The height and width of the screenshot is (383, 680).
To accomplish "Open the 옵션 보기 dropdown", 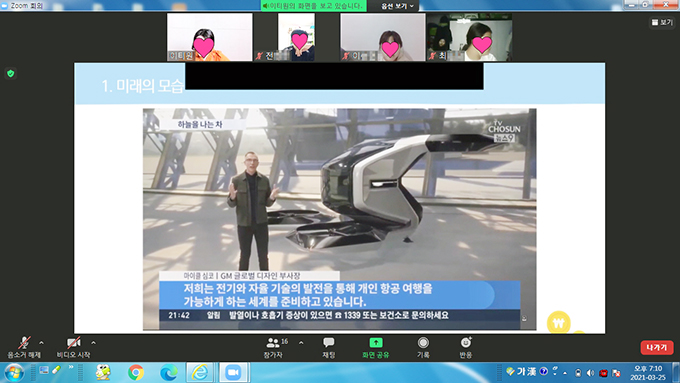I will click(x=397, y=6).
